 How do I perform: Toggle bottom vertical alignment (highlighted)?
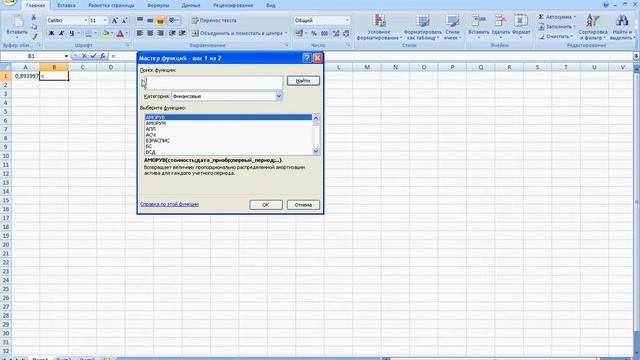(x=160, y=20)
